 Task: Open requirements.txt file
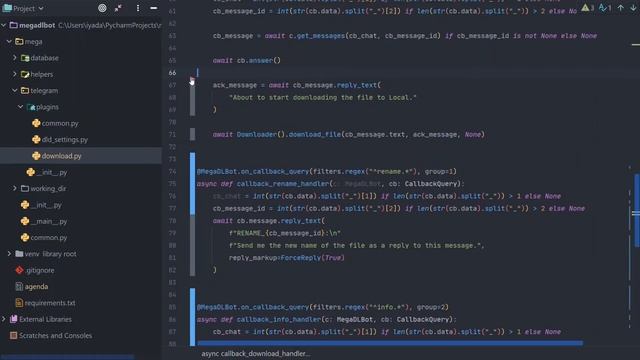pos(50,303)
